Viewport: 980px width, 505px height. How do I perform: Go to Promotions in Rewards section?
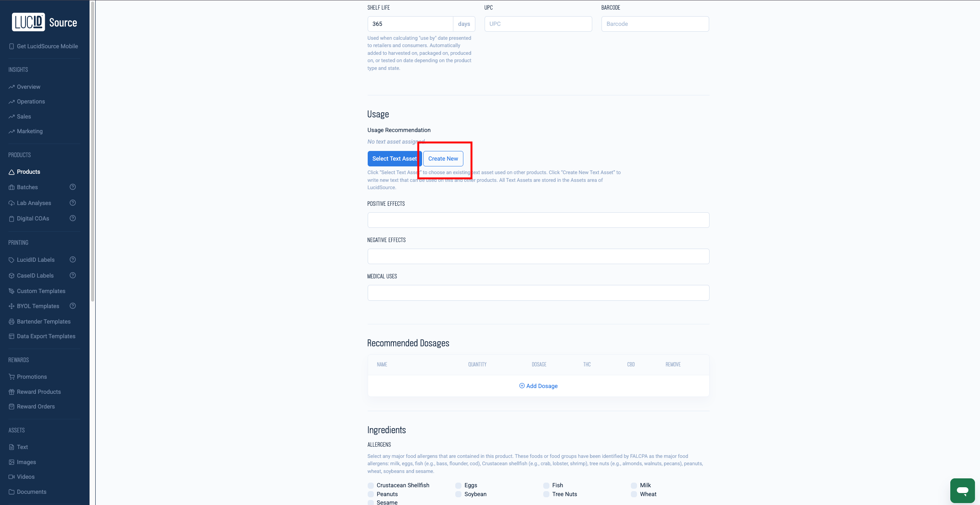pos(32,377)
